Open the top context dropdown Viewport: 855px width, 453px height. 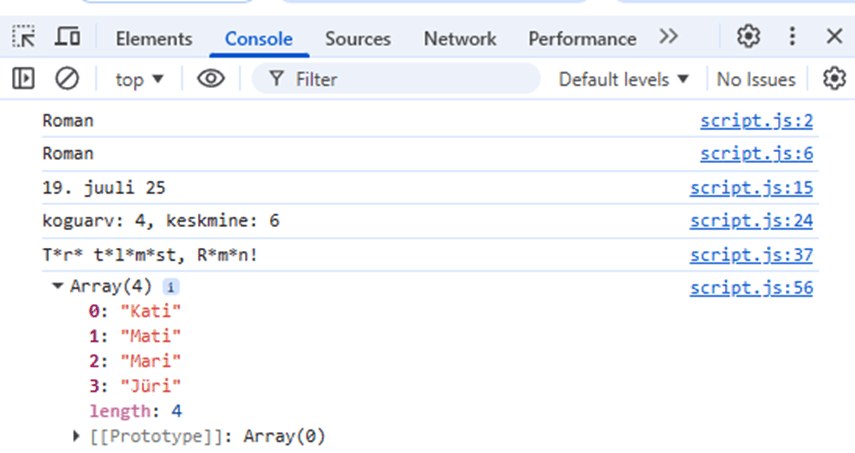point(139,79)
